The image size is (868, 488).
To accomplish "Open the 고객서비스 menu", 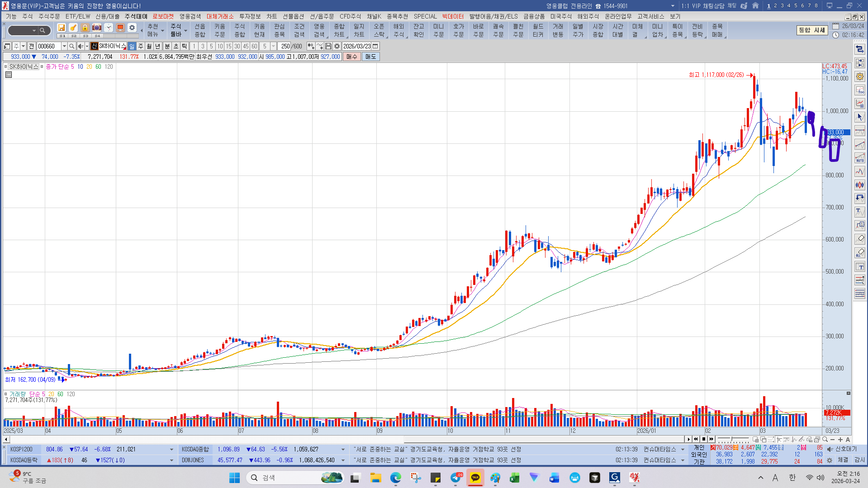I will click(x=651, y=16).
